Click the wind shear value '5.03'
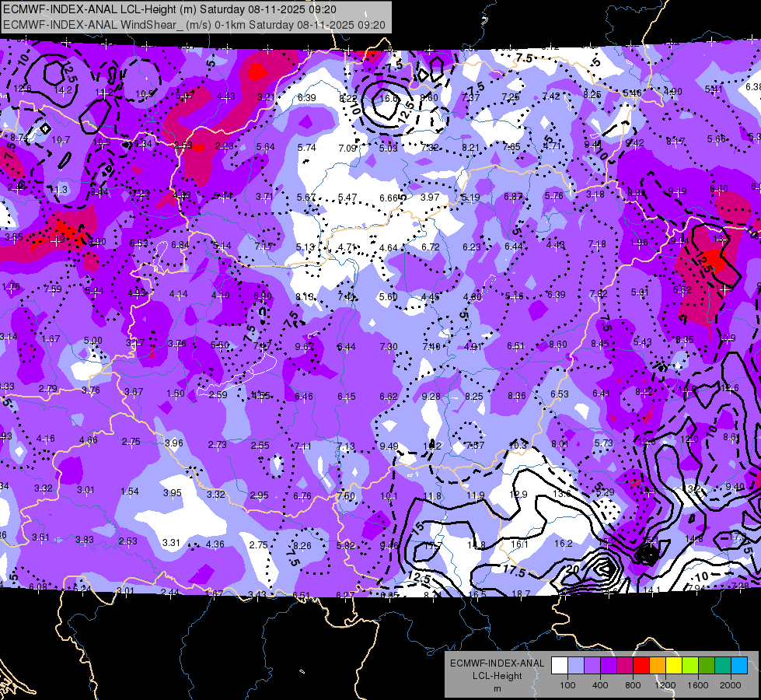Viewport: 761px width, 700px height. tap(388, 148)
